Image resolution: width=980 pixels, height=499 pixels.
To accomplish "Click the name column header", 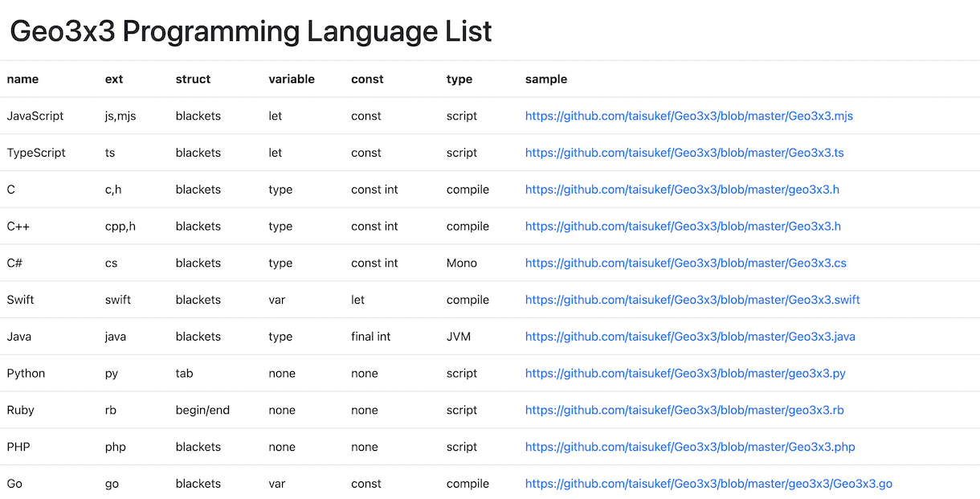I will coord(22,79).
